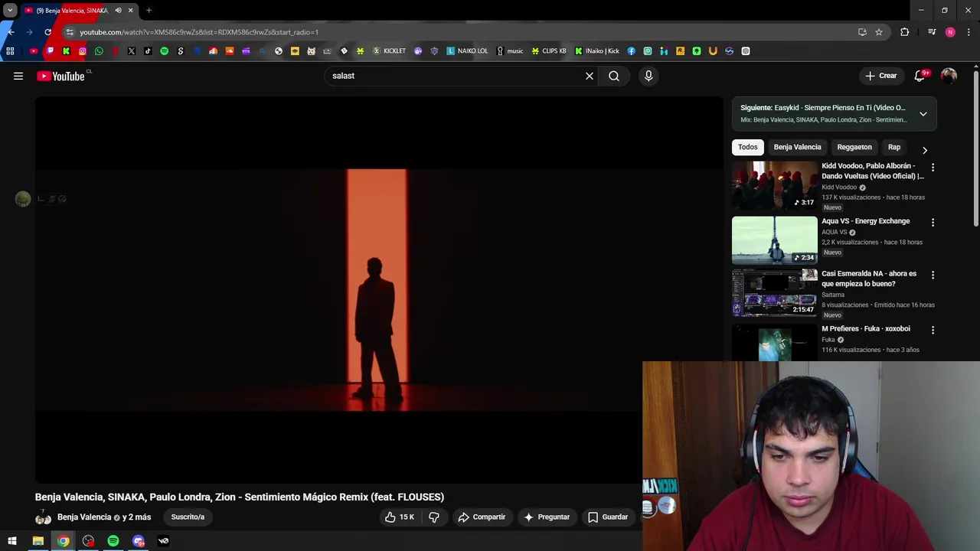Click the YouTube URL address bar
Screen dimensions: 980x551
pyautogui.click(x=459, y=32)
